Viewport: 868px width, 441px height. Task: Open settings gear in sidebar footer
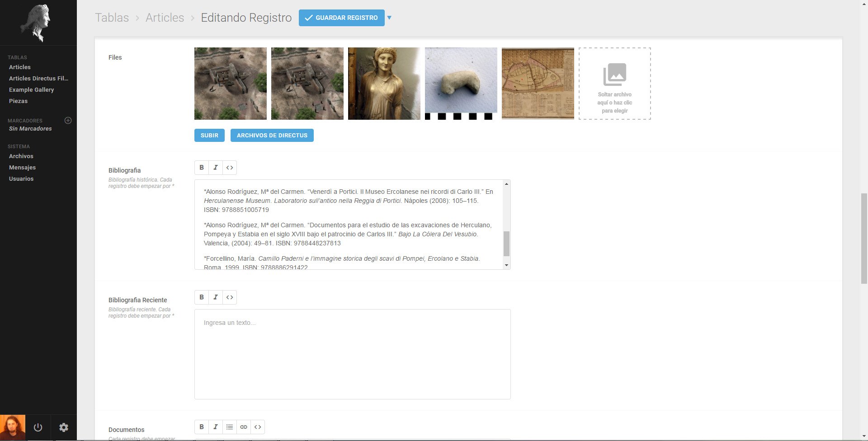(64, 427)
